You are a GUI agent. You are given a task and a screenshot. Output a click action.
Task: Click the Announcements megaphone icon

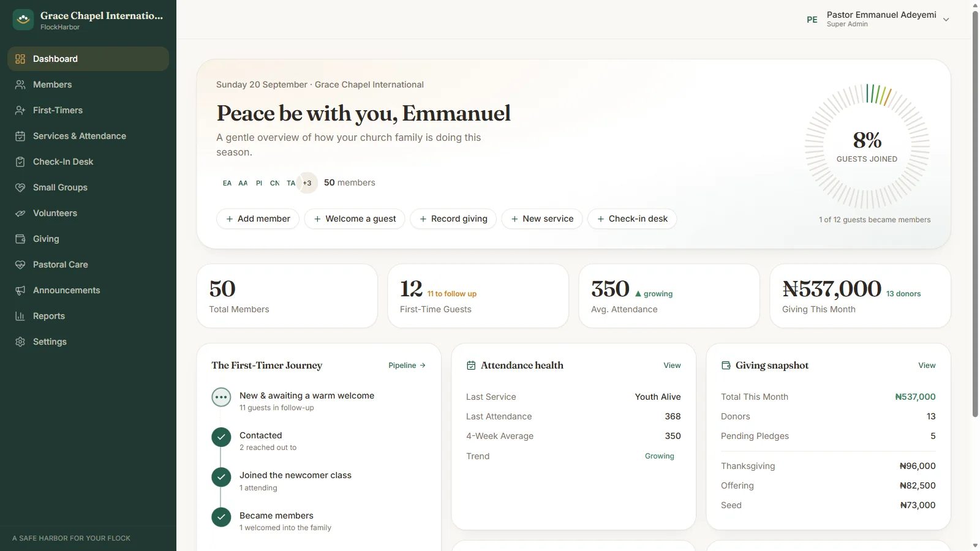coord(20,290)
